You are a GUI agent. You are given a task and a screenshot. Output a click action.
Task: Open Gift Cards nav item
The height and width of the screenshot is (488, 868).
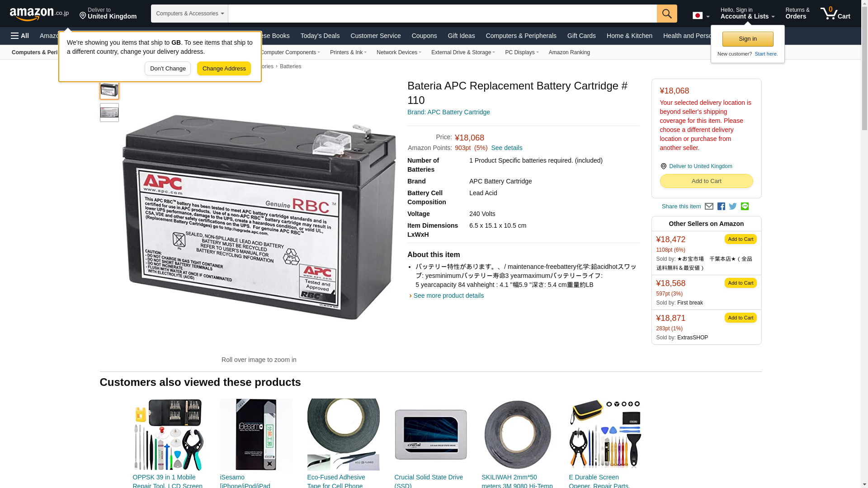[581, 36]
